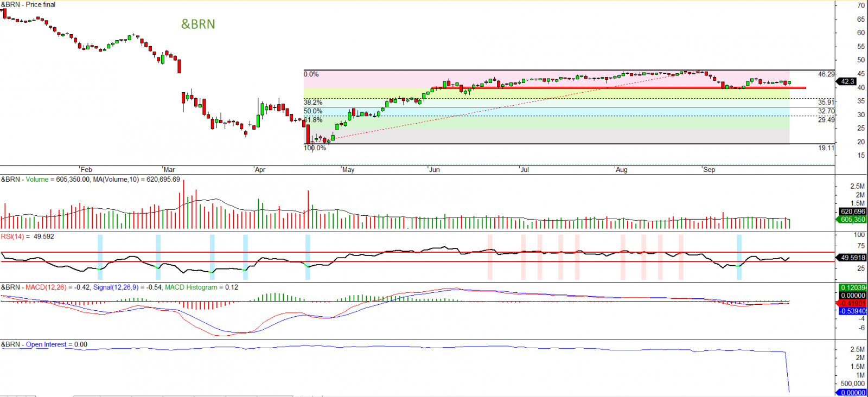
Task: Click the '60' price axis value
Action: pos(861,33)
